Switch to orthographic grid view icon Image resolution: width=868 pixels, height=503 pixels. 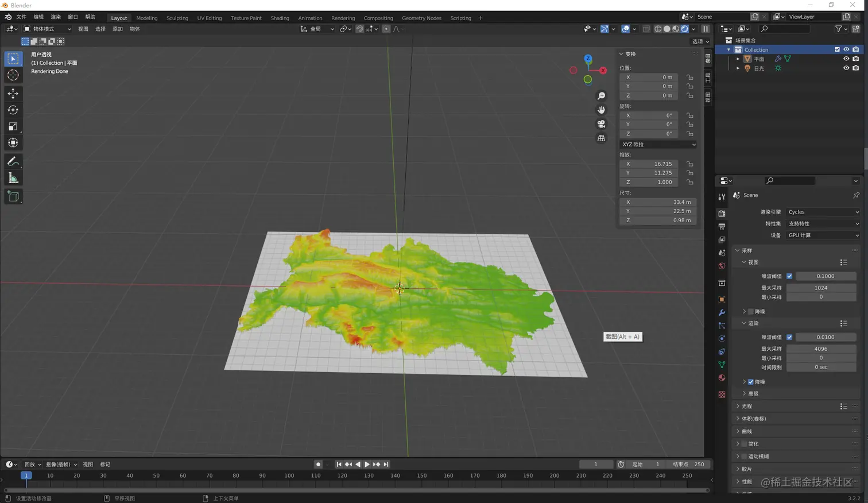click(601, 138)
